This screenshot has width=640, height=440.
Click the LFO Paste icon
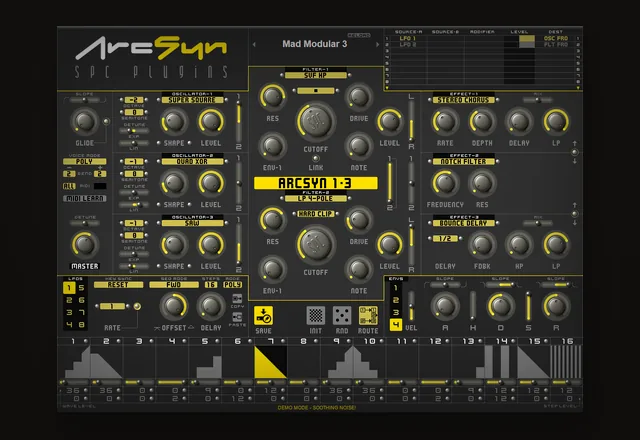pos(237,317)
